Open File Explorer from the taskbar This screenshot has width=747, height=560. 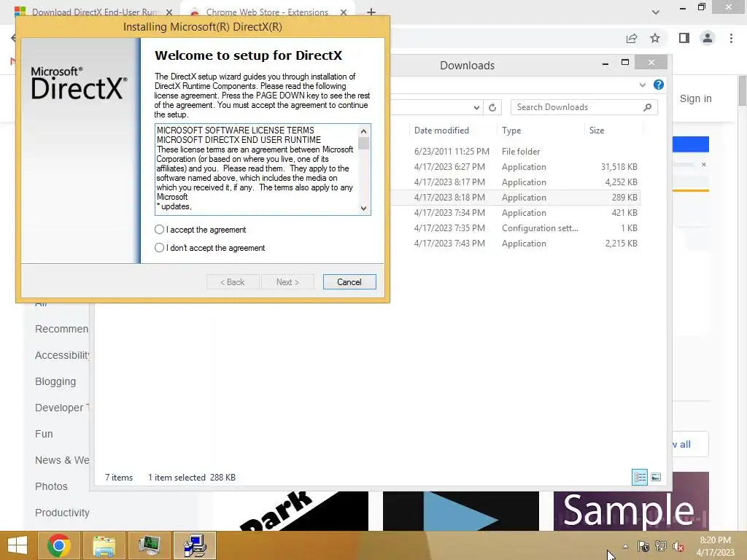point(104,545)
